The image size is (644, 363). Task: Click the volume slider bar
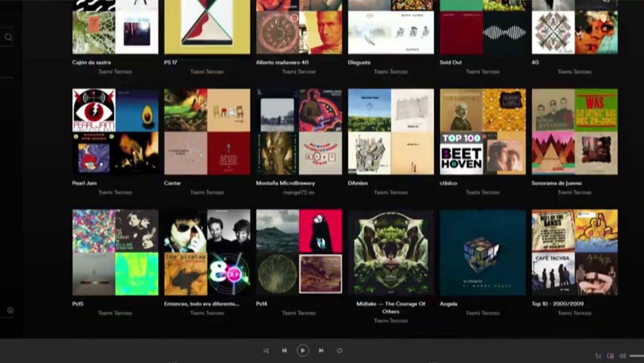(636, 356)
